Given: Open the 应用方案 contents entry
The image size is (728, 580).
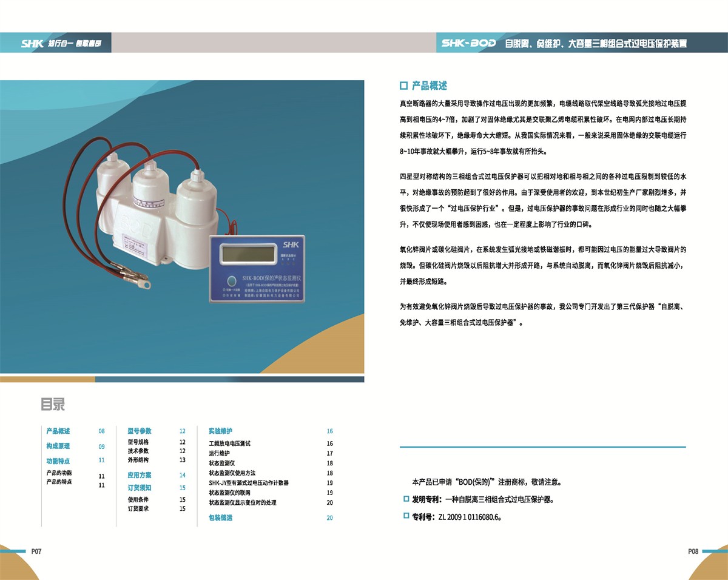Looking at the screenshot, I should pos(140,475).
